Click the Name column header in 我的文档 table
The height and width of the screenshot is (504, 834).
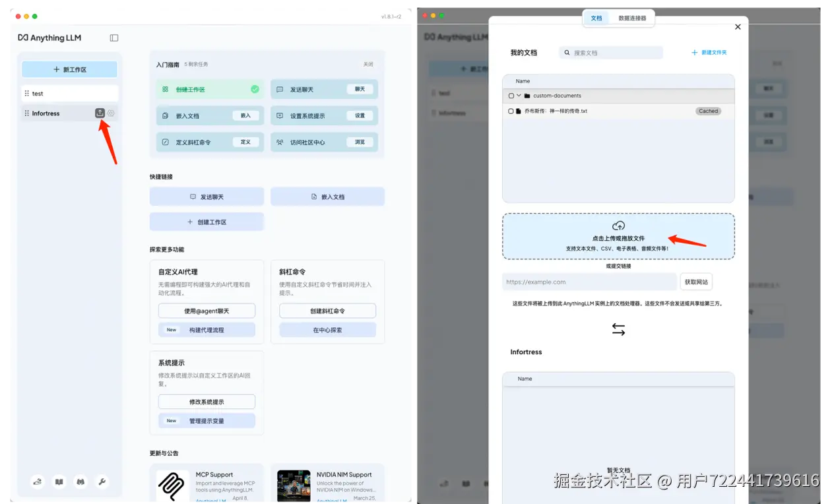click(523, 81)
